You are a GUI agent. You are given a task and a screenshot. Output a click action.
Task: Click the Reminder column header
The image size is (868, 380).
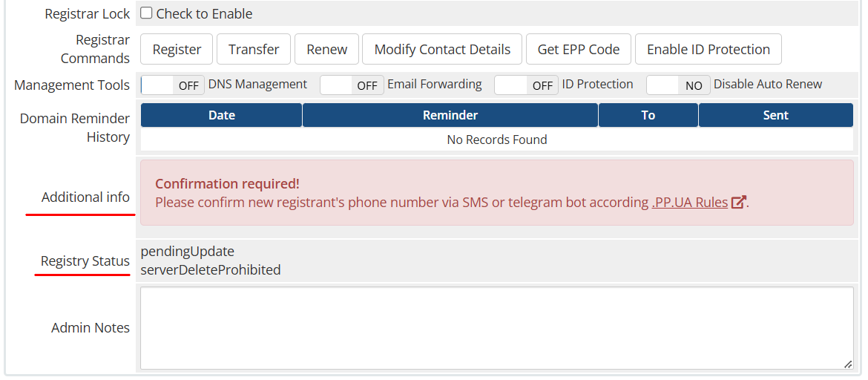(450, 115)
